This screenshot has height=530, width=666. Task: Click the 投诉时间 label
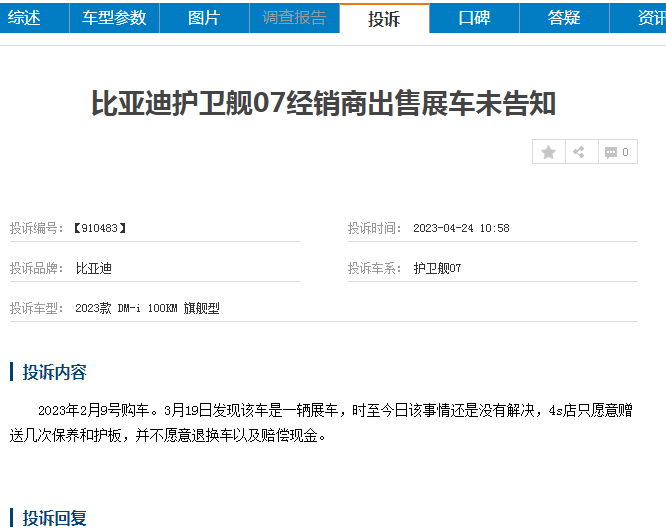(375, 228)
